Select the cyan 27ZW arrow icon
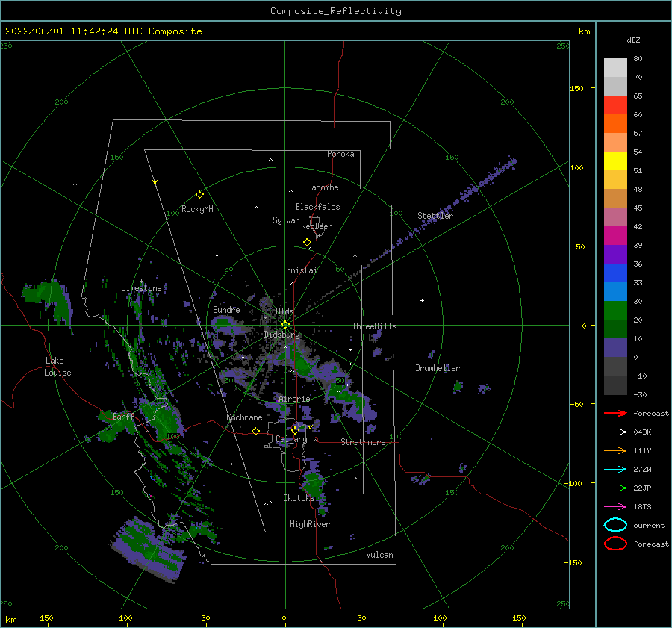This screenshot has height=628, width=672. [x=615, y=470]
